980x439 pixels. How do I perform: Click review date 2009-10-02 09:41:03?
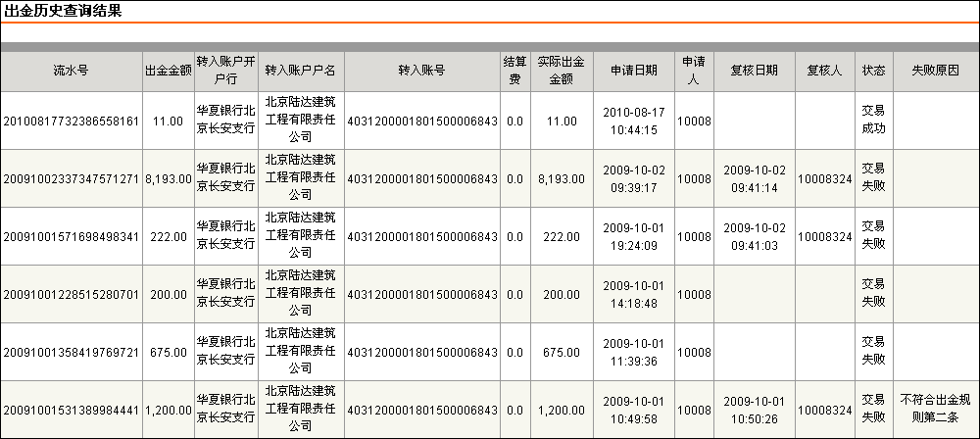click(x=755, y=237)
